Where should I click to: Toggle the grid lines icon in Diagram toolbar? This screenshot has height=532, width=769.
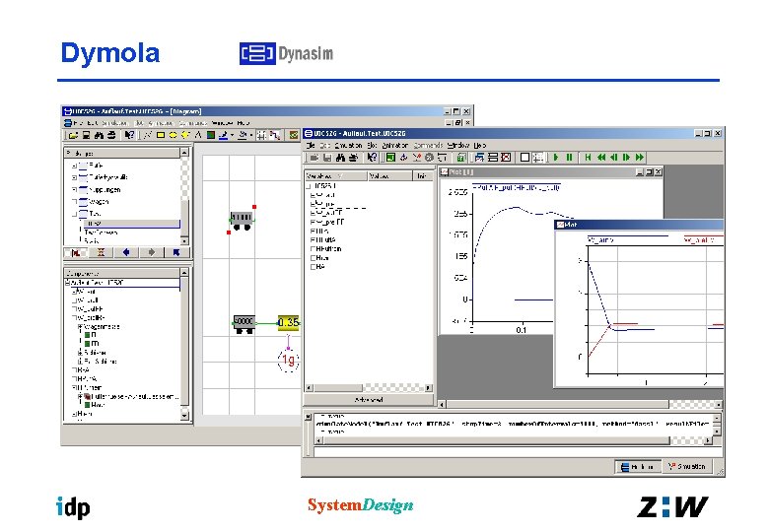[261, 135]
